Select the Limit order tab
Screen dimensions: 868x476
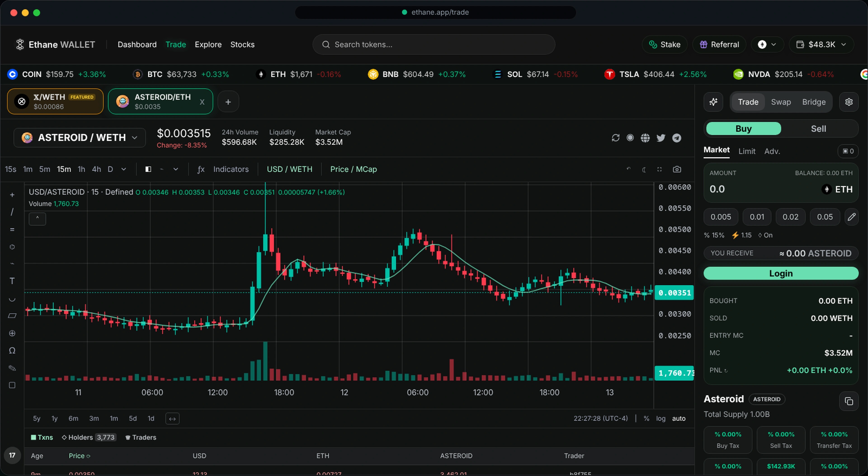(x=747, y=151)
